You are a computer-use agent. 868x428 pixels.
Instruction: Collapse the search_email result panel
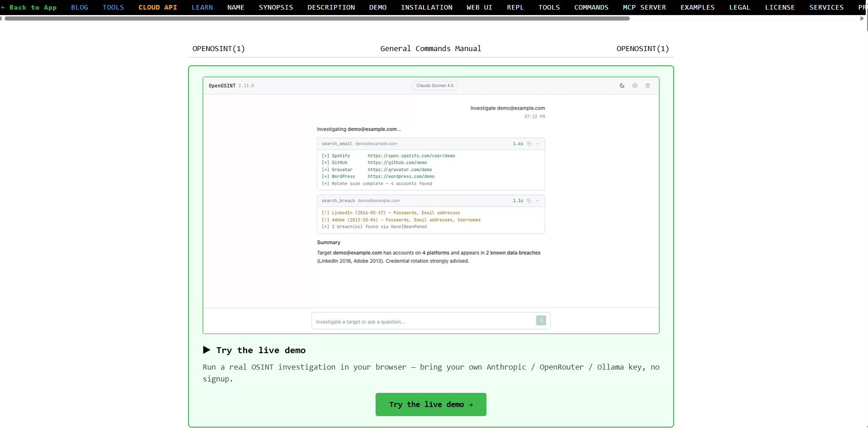point(538,144)
